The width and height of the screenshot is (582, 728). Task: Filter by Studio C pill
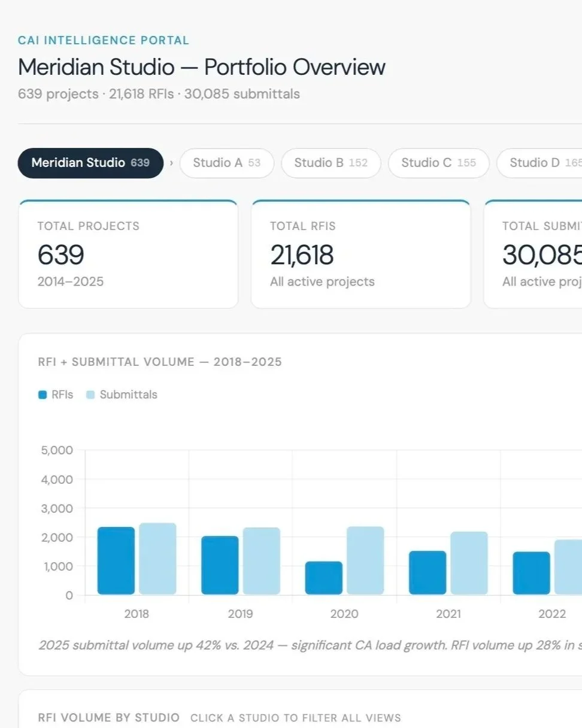[x=438, y=163]
